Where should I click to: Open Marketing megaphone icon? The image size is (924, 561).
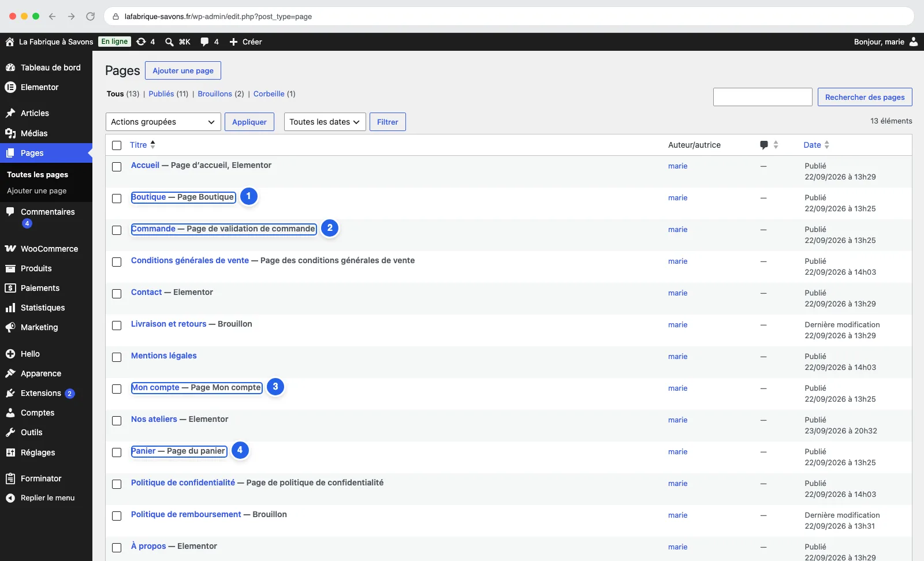pos(10,327)
